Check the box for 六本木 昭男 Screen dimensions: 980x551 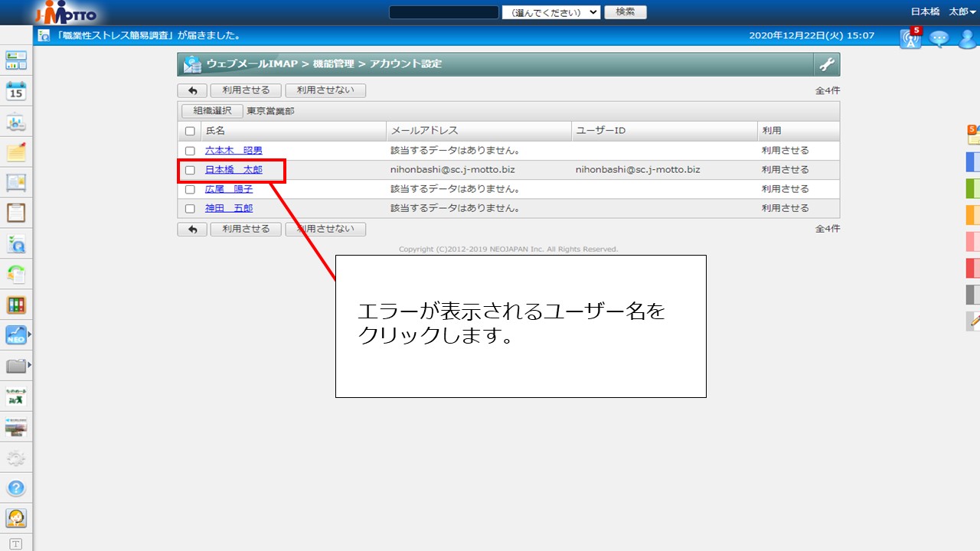190,151
